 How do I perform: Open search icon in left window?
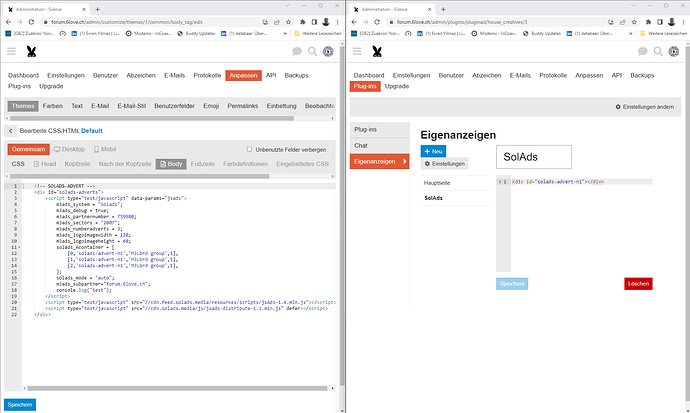(x=312, y=51)
